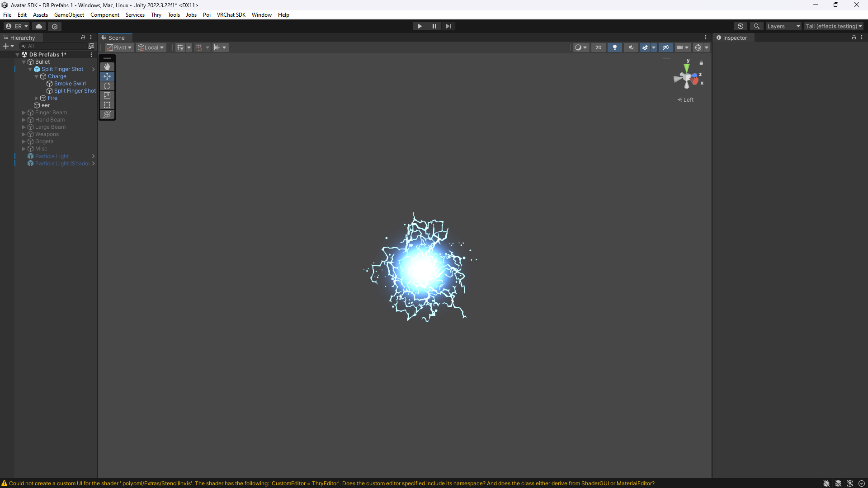868x488 pixels.
Task: Select the Rect transform tool
Action: (x=107, y=105)
